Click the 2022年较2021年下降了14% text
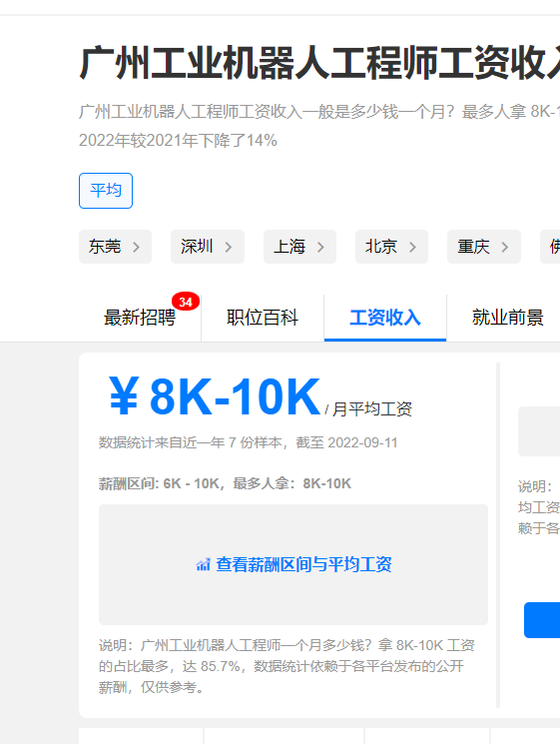 click(178, 141)
